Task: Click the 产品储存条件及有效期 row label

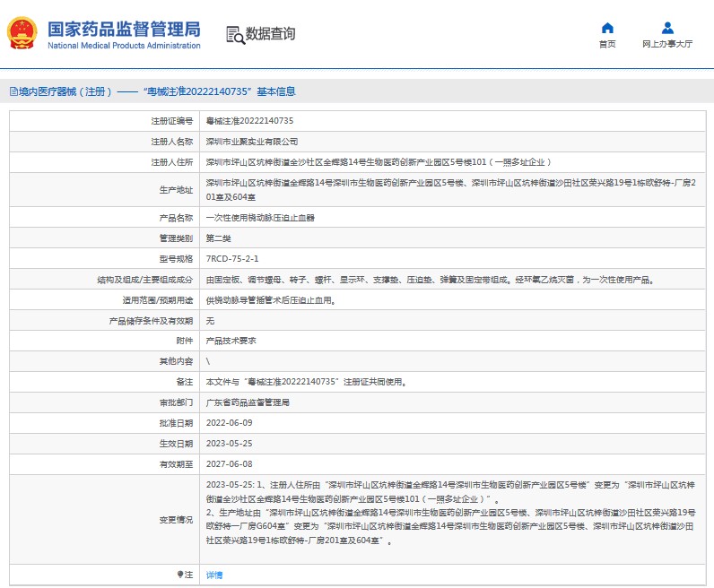Action: pos(151,321)
